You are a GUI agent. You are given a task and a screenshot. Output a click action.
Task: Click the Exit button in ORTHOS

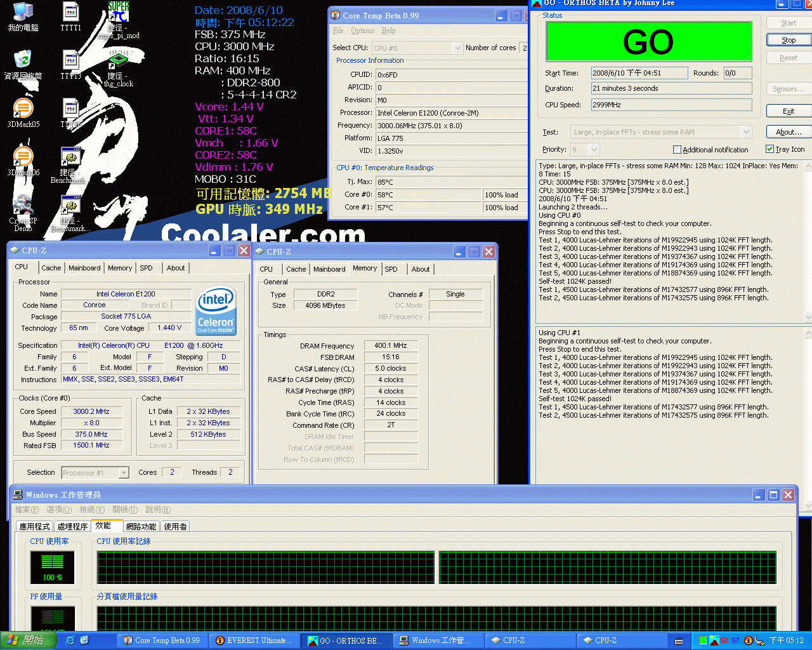(x=789, y=111)
